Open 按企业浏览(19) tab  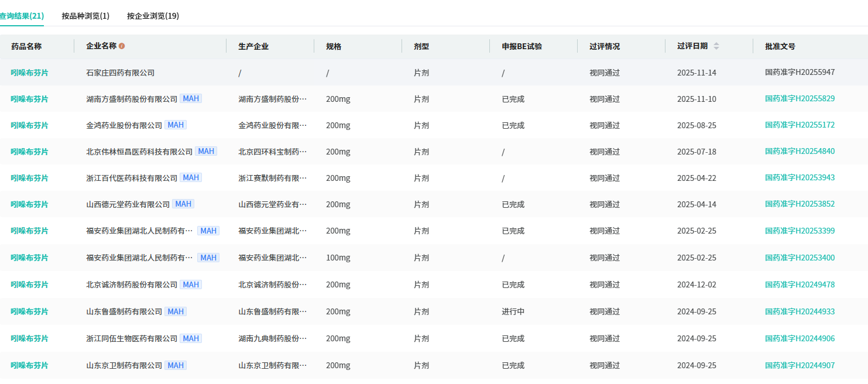[153, 16]
